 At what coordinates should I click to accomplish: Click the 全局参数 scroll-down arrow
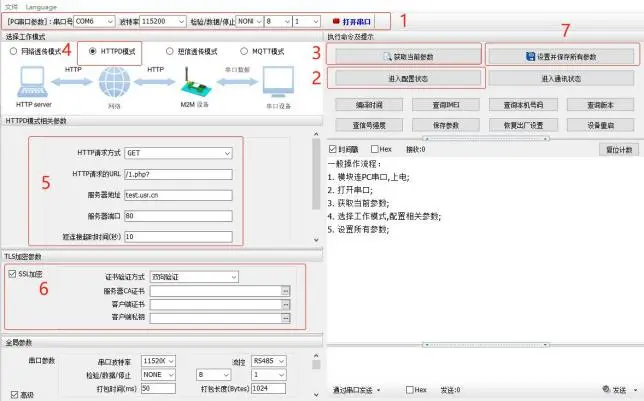pyautogui.click(x=316, y=394)
